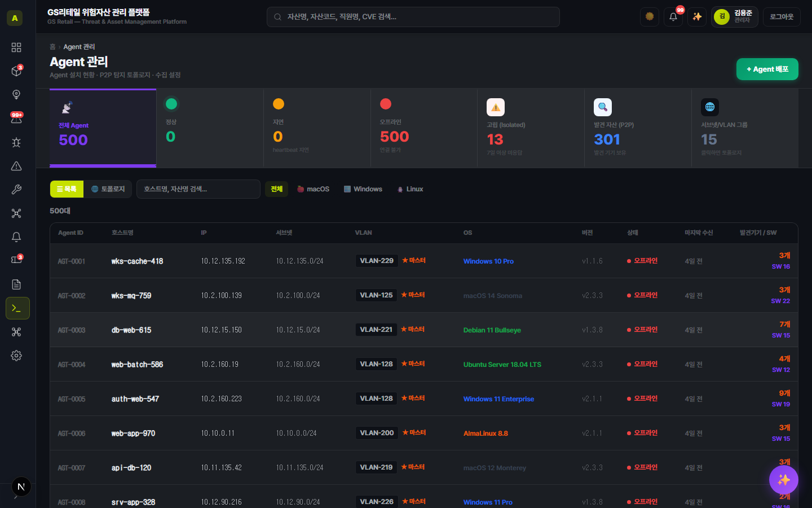The height and width of the screenshot is (508, 812).
Task: Click the floating purple sparkle assistant button
Action: click(784, 480)
